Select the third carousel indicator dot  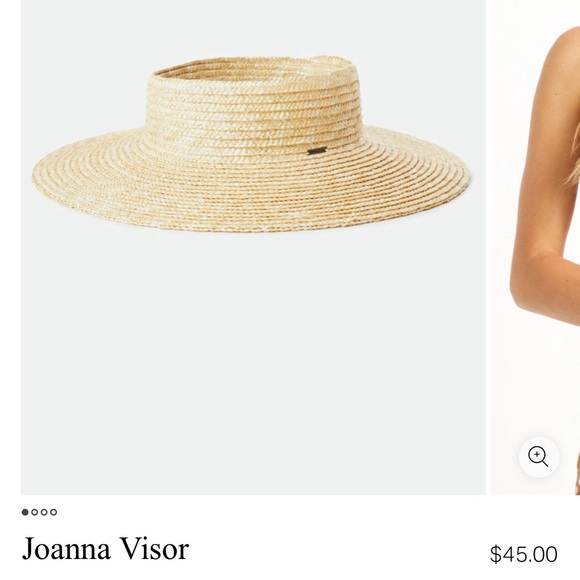tap(44, 512)
